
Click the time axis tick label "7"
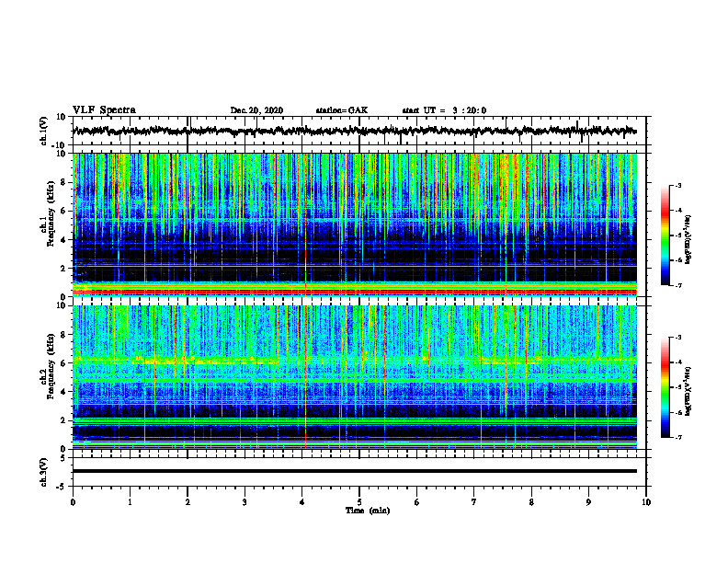(x=474, y=502)
